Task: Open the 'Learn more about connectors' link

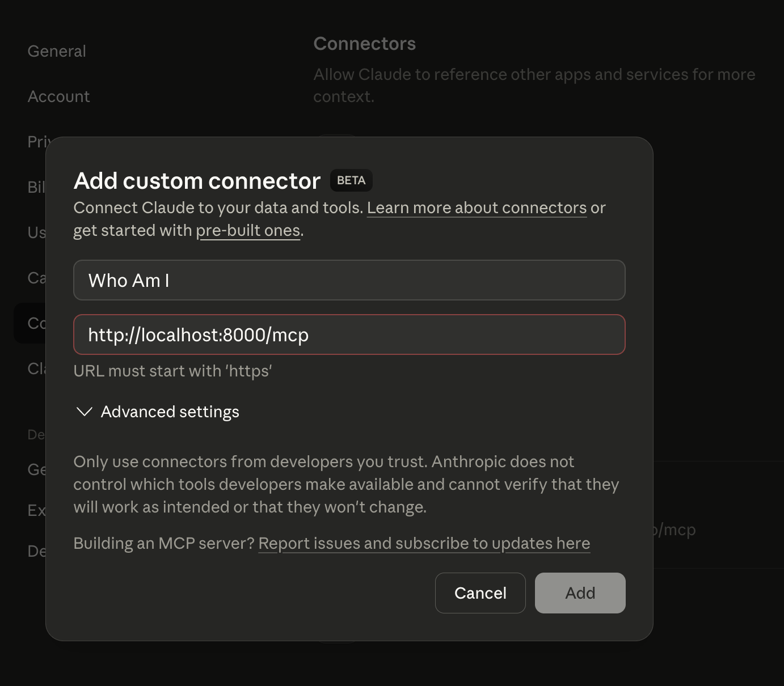Action: coord(477,208)
